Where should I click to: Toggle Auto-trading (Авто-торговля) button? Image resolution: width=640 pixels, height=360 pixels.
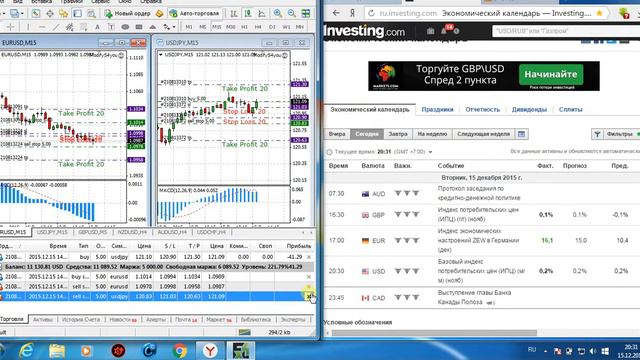pyautogui.click(x=195, y=13)
